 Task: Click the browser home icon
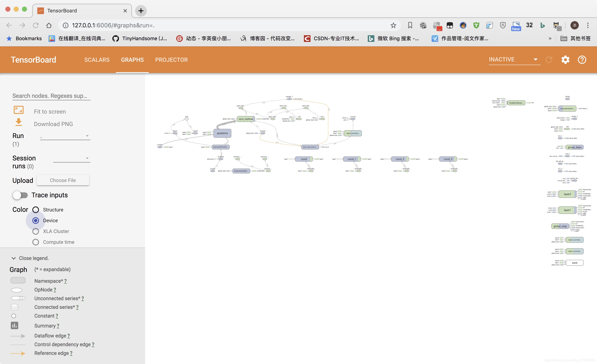point(49,25)
